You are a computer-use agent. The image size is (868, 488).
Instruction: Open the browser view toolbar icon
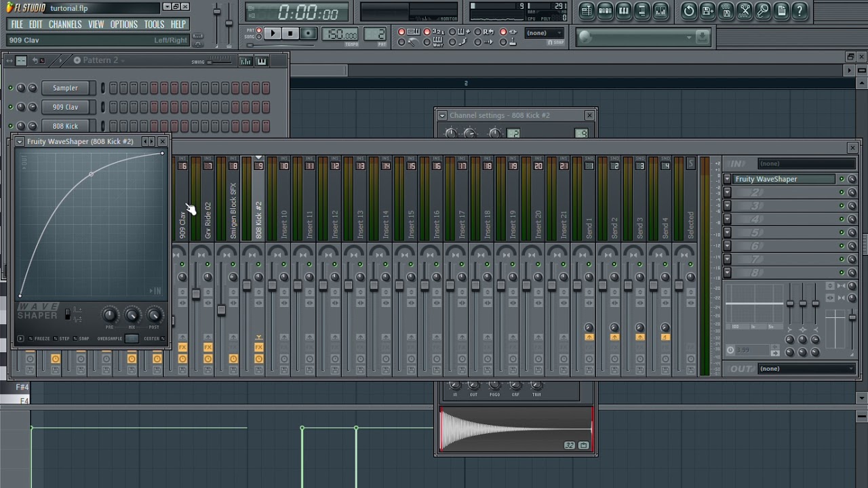pos(642,10)
